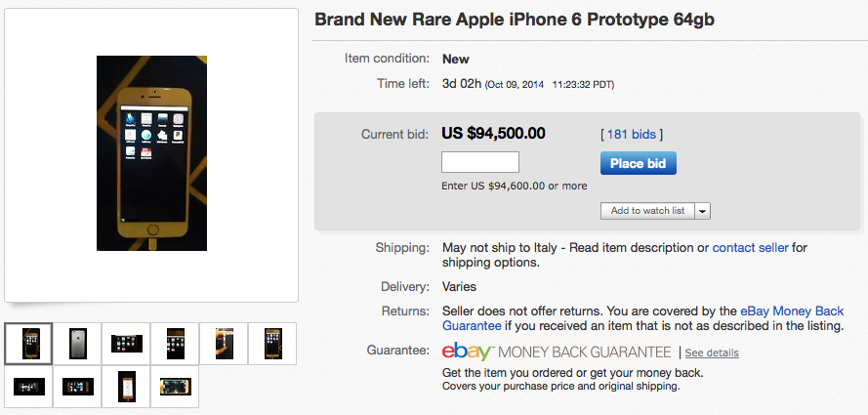The height and width of the screenshot is (415, 868).
Task: Select the last thumbnail in bottom row
Action: [175, 387]
